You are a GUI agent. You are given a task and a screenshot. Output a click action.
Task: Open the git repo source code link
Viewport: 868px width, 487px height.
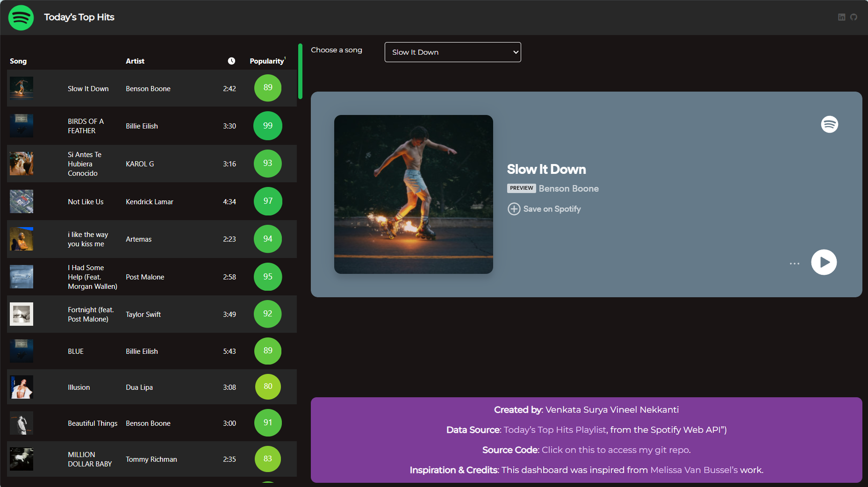click(616, 450)
